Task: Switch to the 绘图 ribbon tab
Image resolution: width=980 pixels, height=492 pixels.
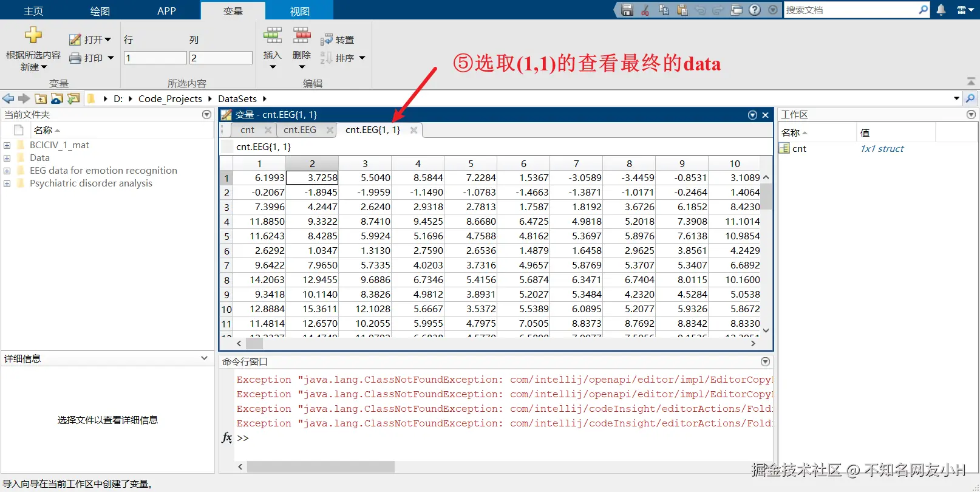Action: [x=100, y=11]
